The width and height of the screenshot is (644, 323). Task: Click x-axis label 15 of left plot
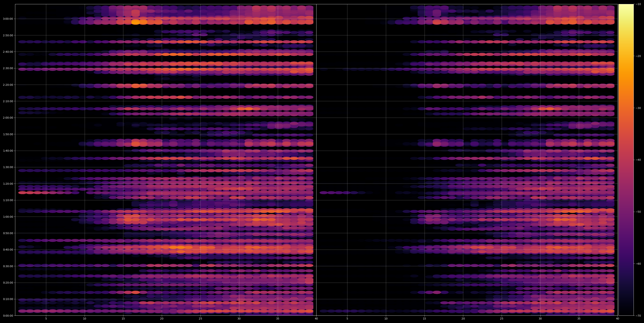123,319
